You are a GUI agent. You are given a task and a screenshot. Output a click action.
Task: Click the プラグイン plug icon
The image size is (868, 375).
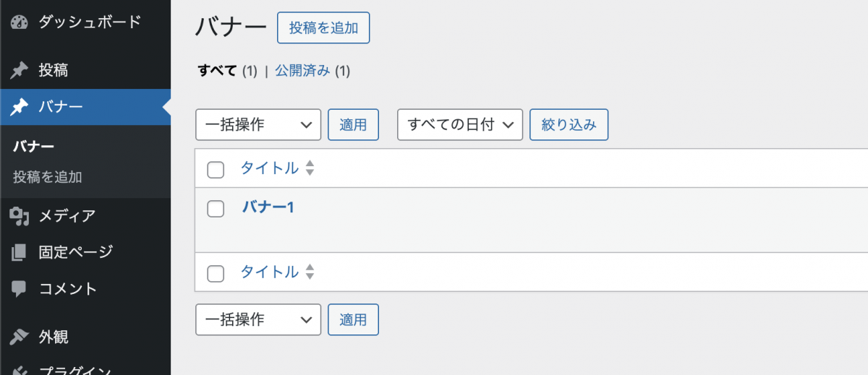coord(20,370)
